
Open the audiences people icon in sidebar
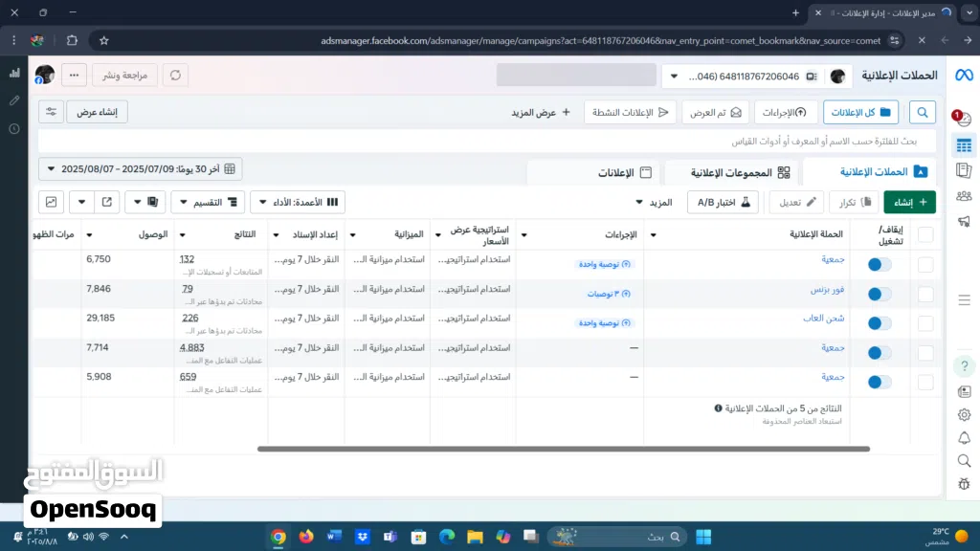[x=964, y=196]
